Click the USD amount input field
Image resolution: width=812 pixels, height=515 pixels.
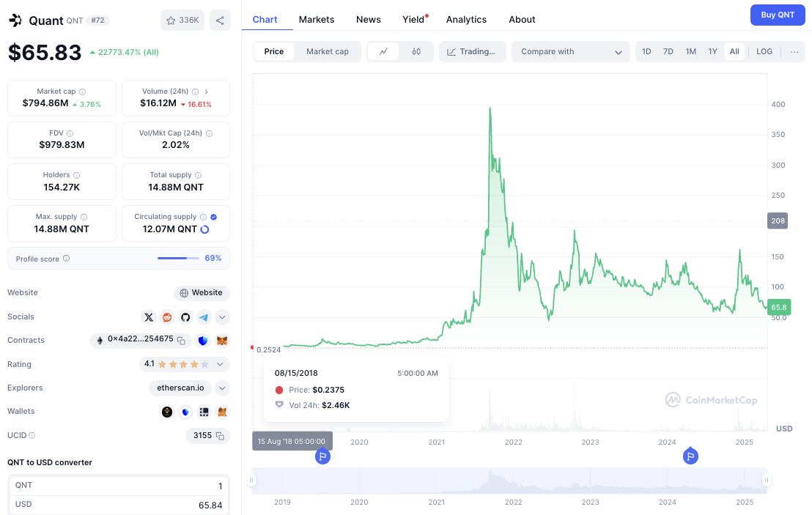coord(119,505)
